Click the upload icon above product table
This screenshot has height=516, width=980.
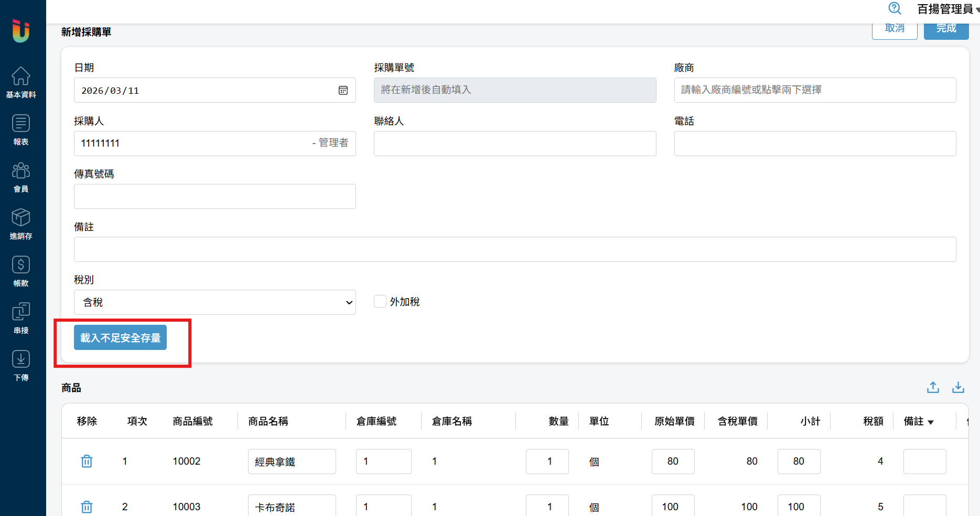933,387
